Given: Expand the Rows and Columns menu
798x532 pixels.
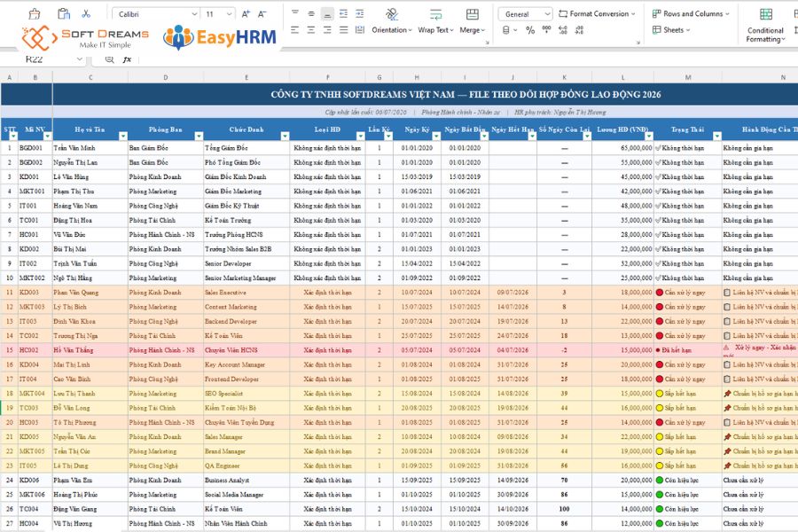Looking at the screenshot, I should 691,14.
